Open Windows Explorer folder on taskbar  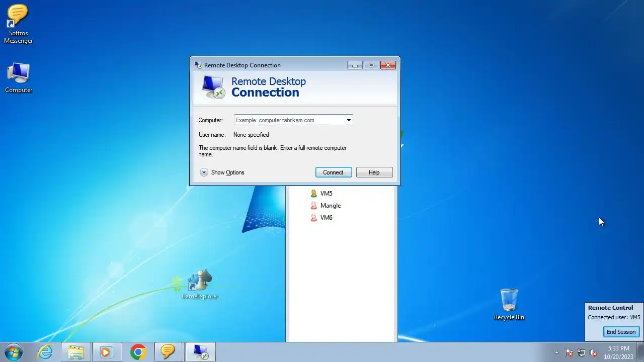[x=76, y=352]
